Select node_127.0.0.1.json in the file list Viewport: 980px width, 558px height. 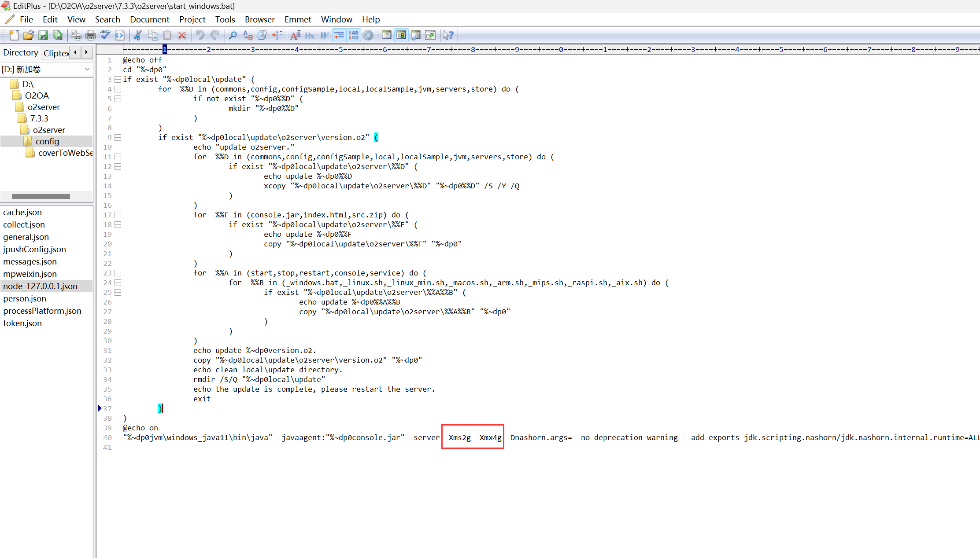40,286
